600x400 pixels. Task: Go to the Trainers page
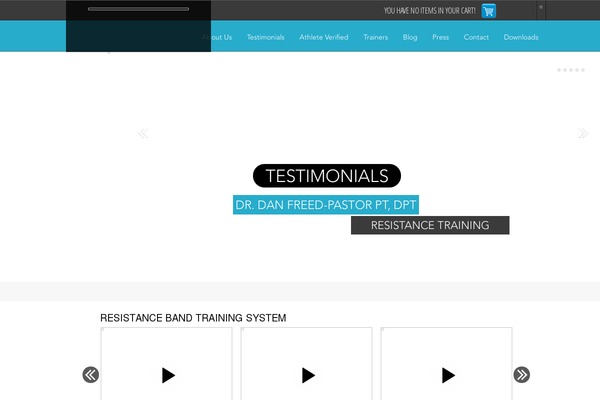click(375, 37)
